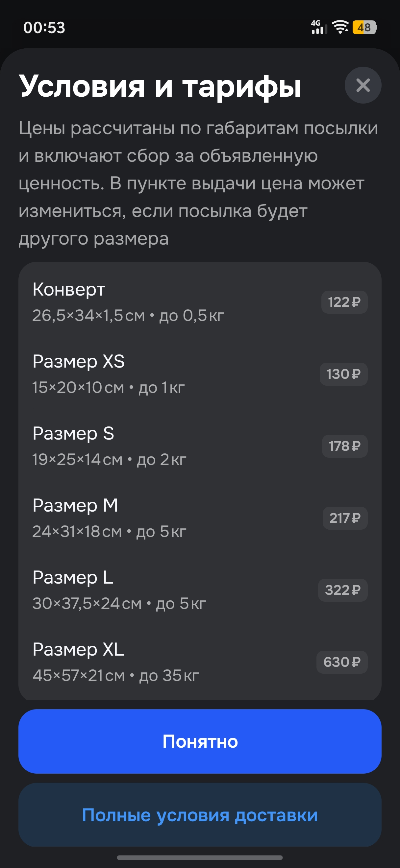This screenshot has height=868, width=400.
Task: Tap the battery indicator icon
Action: click(x=364, y=27)
